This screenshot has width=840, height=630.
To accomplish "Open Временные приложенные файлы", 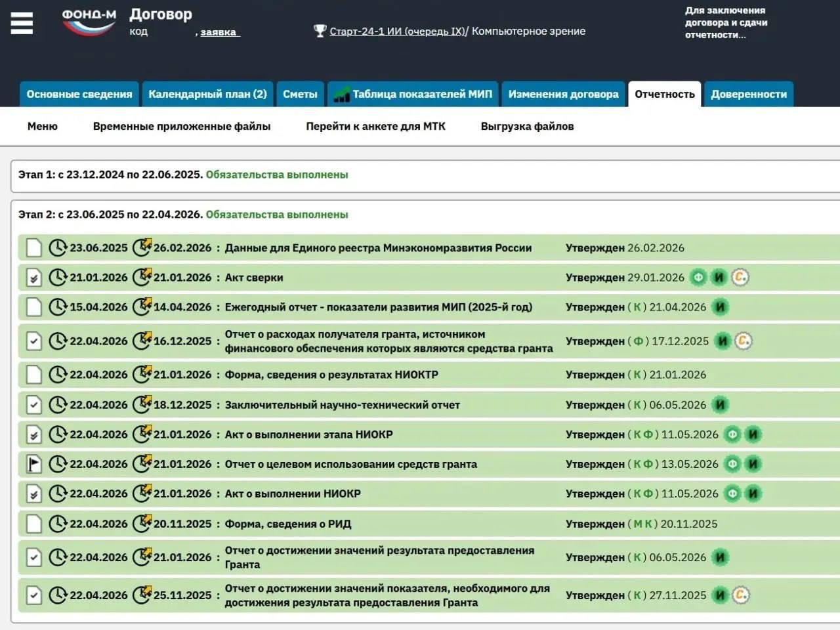I will 182,126.
